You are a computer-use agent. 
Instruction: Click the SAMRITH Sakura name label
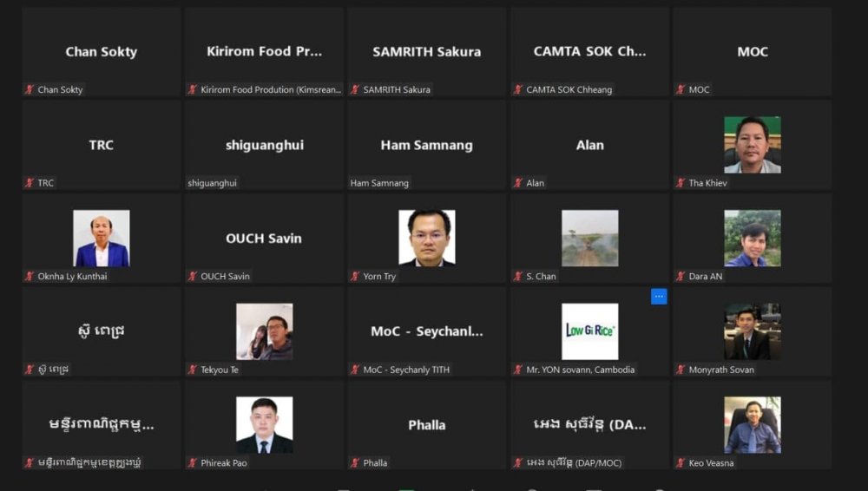pos(397,89)
